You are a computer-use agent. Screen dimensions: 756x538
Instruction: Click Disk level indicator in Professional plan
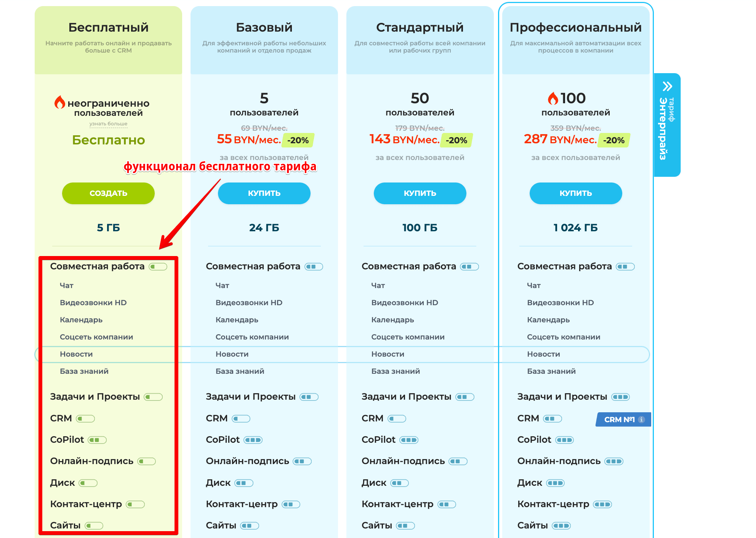point(555,483)
